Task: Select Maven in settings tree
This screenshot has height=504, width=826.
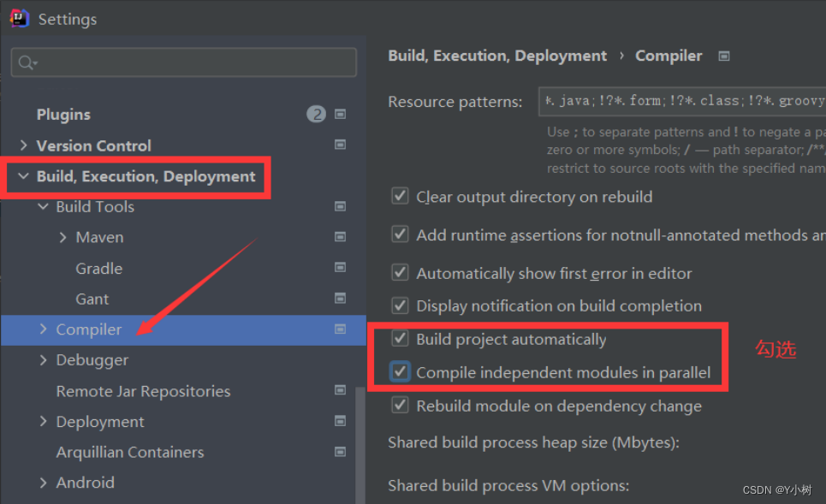Action: (99, 237)
